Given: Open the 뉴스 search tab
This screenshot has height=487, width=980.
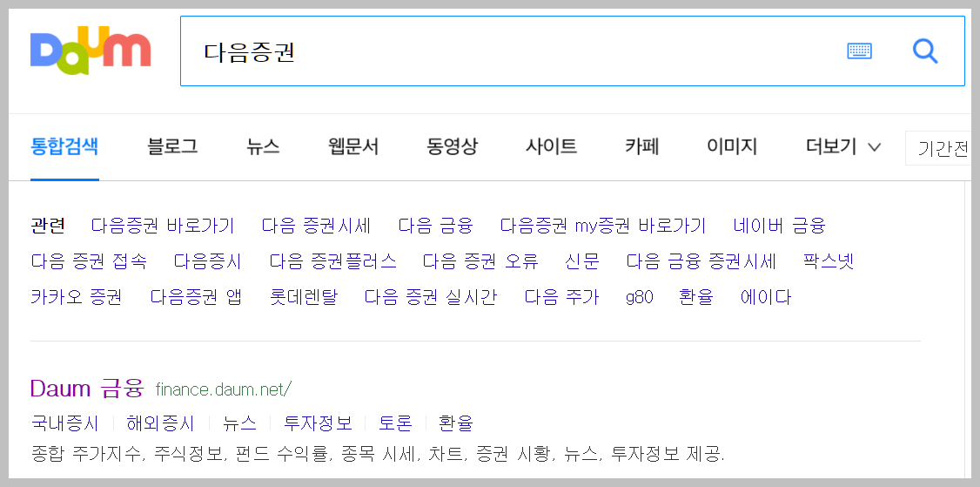Looking at the screenshot, I should pyautogui.click(x=263, y=147).
